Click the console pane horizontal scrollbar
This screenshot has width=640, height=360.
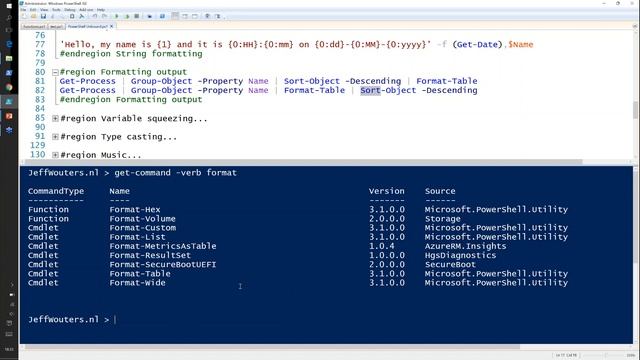272,347
